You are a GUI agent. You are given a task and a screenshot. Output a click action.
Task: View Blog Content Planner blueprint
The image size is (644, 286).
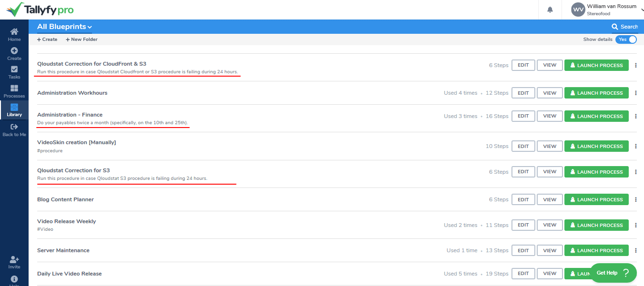(550, 199)
